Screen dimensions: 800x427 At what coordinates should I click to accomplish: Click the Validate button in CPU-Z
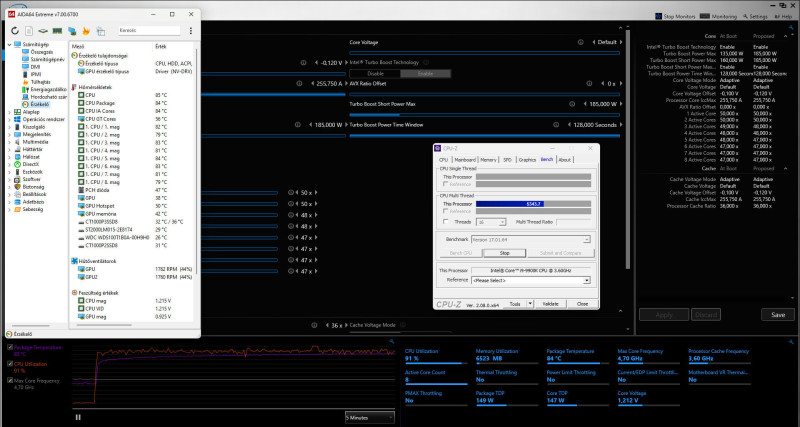[x=551, y=304]
